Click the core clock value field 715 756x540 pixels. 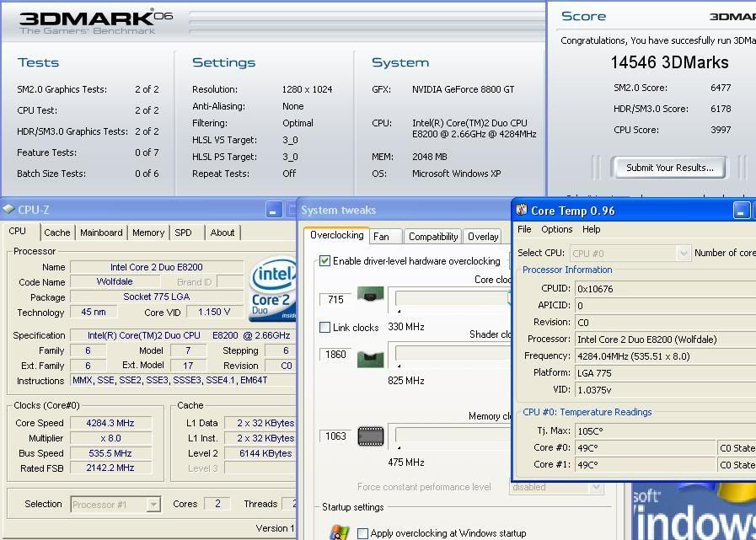tap(335, 300)
